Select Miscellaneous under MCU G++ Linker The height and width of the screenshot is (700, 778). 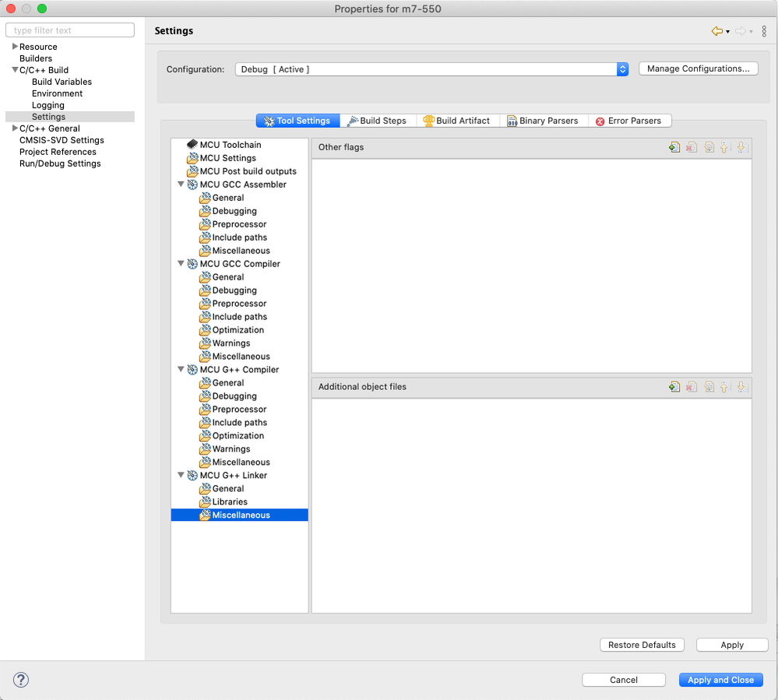tap(240, 515)
